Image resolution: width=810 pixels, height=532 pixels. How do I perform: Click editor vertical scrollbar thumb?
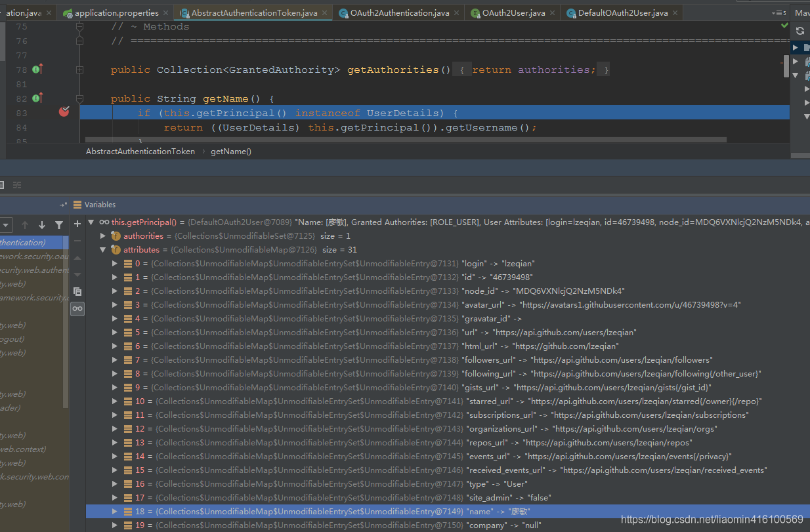(x=786, y=66)
